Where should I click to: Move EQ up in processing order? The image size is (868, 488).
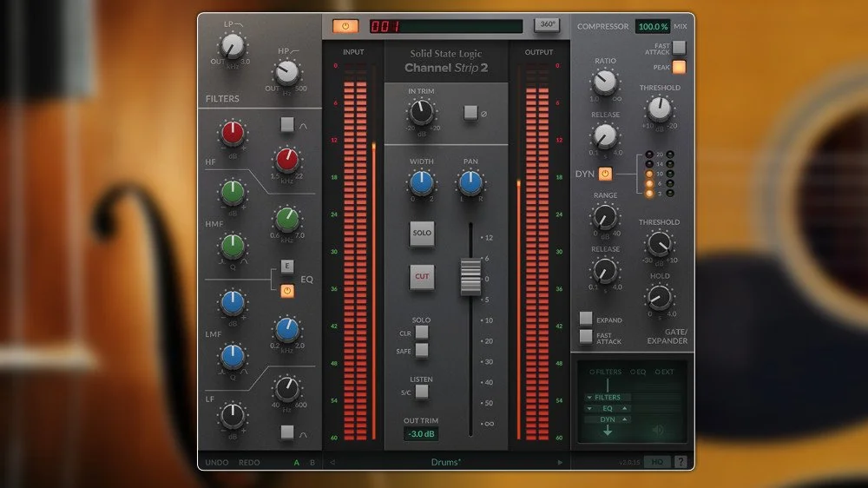click(625, 408)
